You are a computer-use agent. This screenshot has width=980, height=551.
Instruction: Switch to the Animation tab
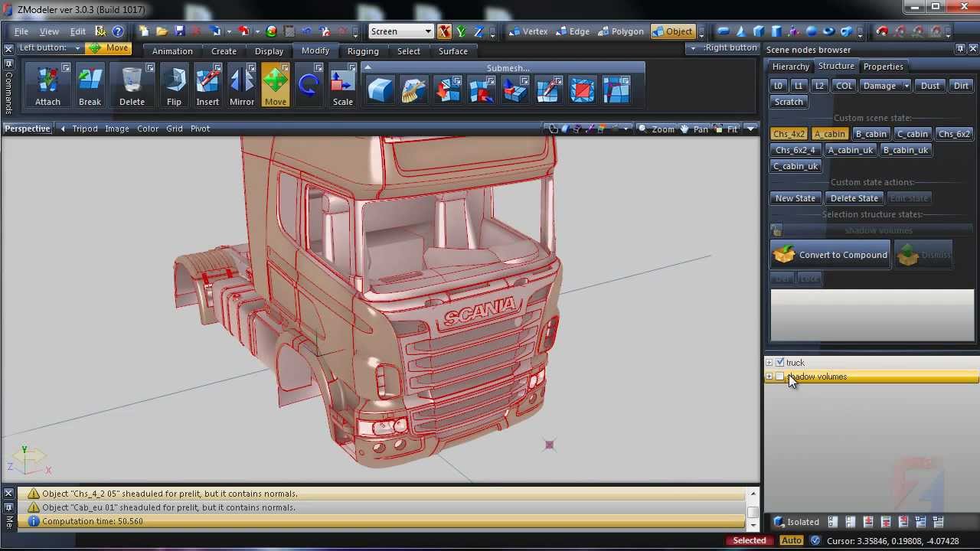[172, 51]
